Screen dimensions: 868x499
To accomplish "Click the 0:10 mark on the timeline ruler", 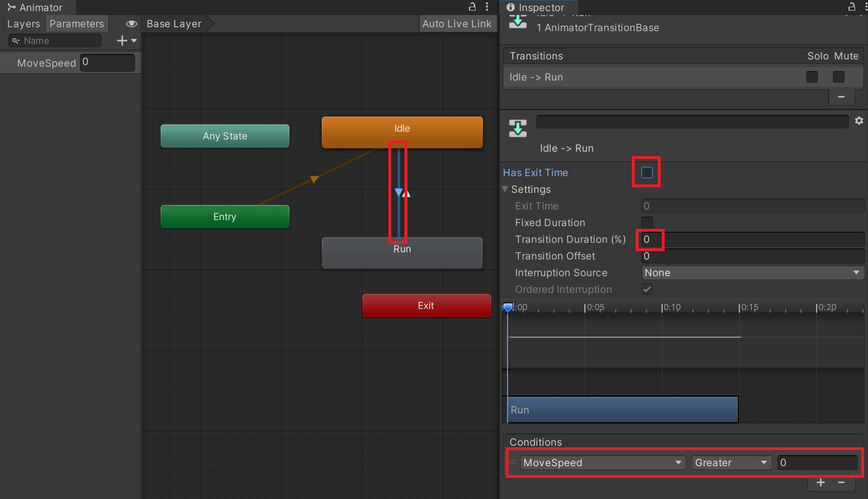I will (671, 307).
